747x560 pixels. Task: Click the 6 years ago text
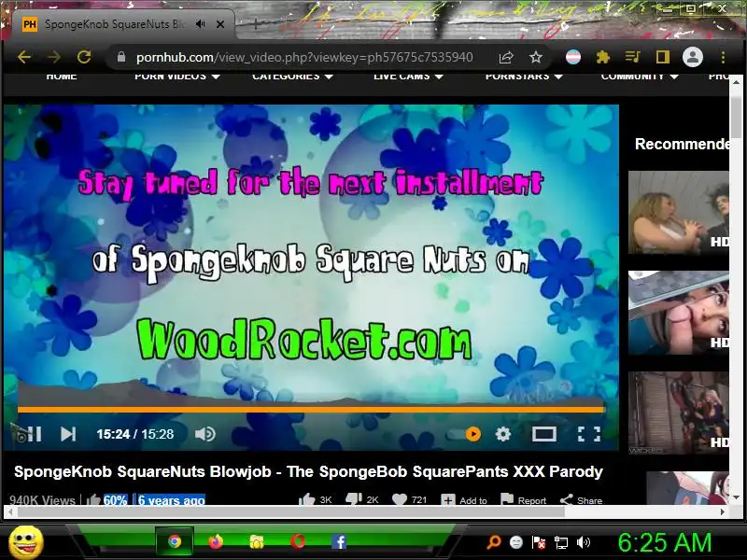[172, 500]
